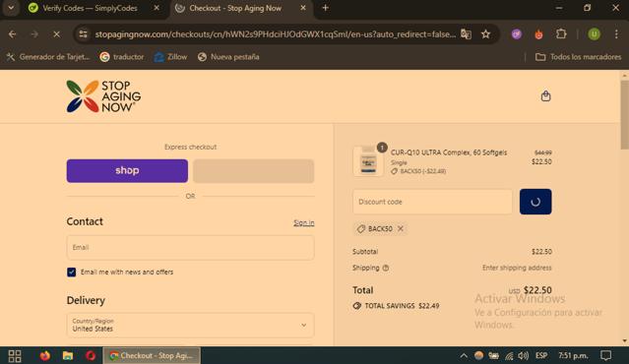Launch Firefox from the taskbar
Image resolution: width=629 pixels, height=364 pixels.
[x=44, y=355]
